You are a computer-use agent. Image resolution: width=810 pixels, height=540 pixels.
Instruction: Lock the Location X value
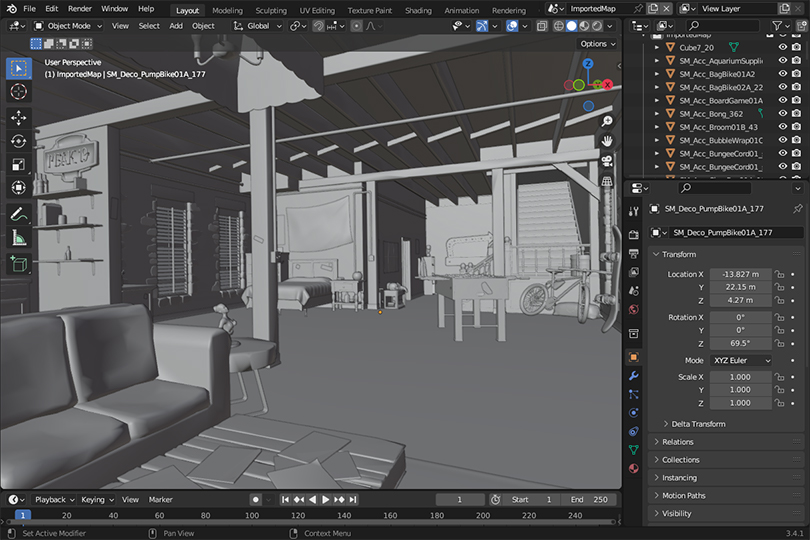click(x=779, y=274)
